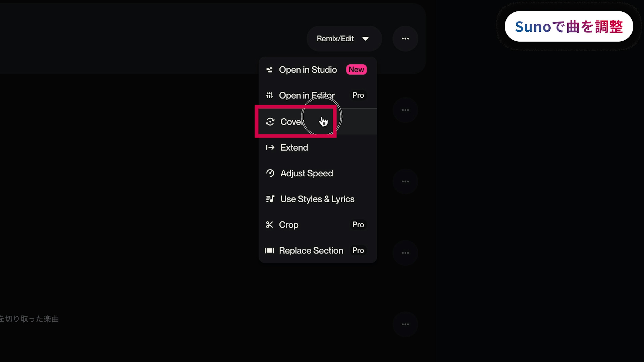
Task: Click the Open in Editor sliders icon
Action: click(269, 95)
